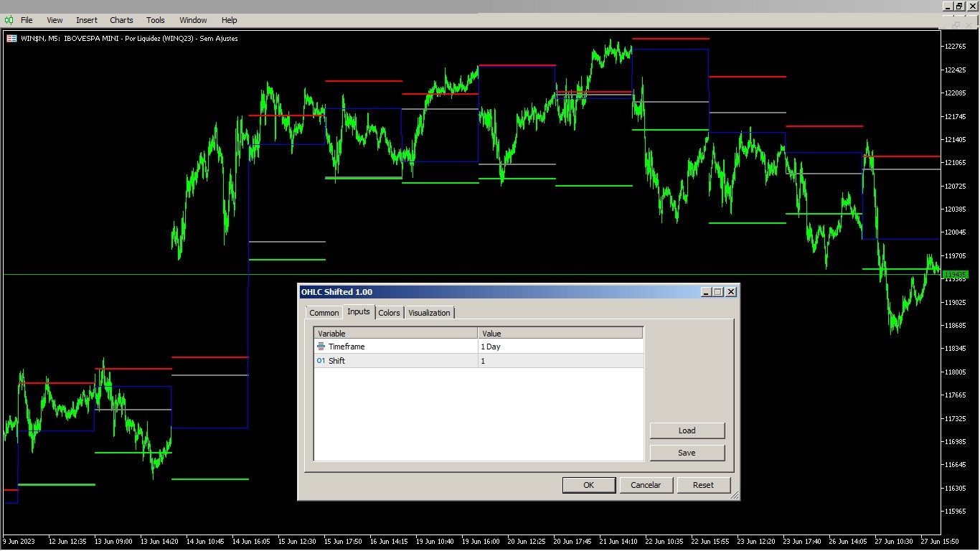Screen dimensions: 980x551
Task: Open the Charts menu
Action: pos(121,20)
